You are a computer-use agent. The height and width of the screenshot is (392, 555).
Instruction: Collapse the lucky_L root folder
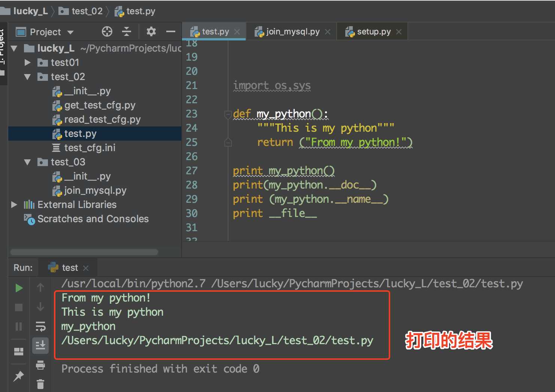(14, 48)
